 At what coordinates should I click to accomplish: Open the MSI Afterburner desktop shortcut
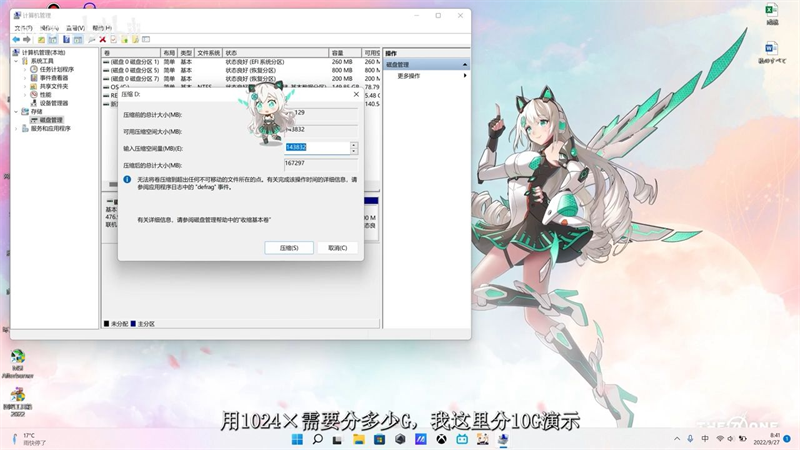[x=17, y=364]
